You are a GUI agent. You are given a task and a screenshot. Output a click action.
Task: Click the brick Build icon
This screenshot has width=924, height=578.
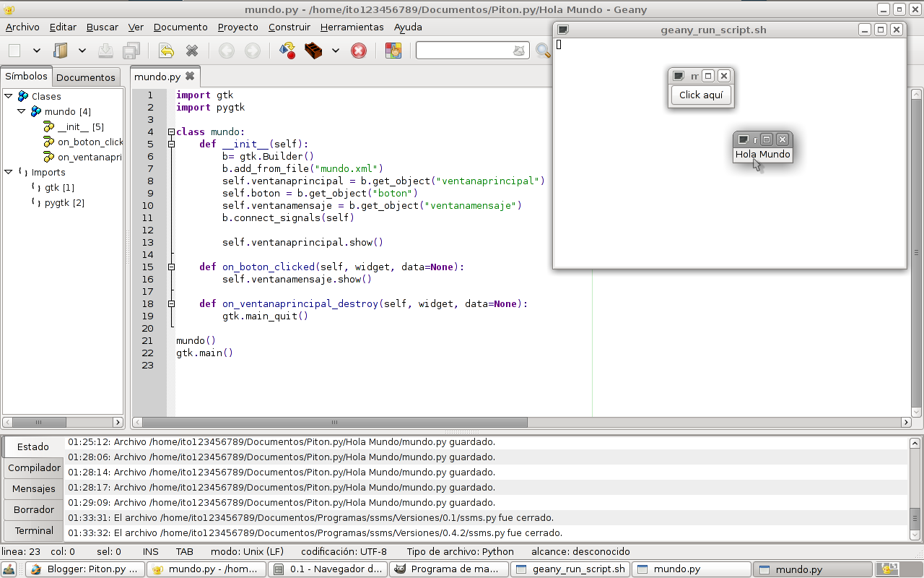pos(313,51)
